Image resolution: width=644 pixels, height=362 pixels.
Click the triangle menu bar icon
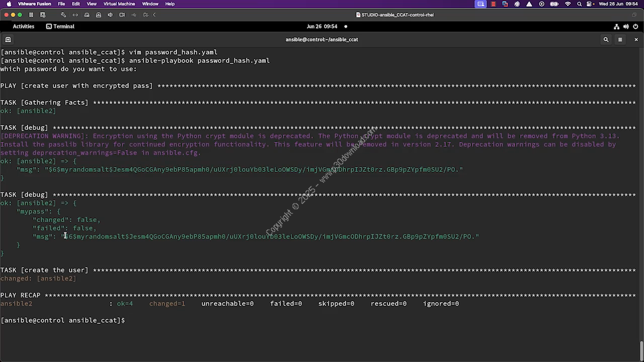pyautogui.click(x=529, y=4)
